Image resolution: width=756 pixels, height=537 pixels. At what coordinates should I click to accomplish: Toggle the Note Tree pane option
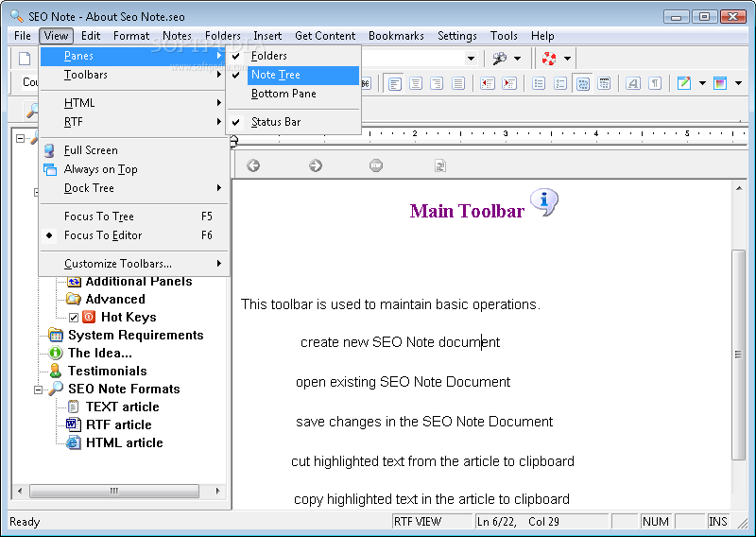pyautogui.click(x=293, y=75)
